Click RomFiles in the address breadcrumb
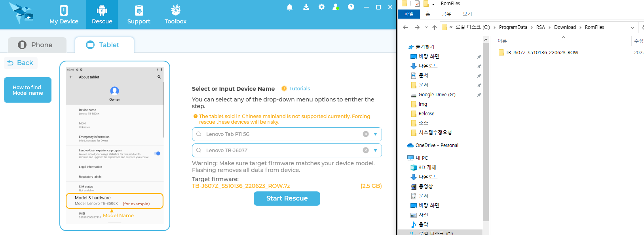The image size is (644, 235). tap(595, 27)
